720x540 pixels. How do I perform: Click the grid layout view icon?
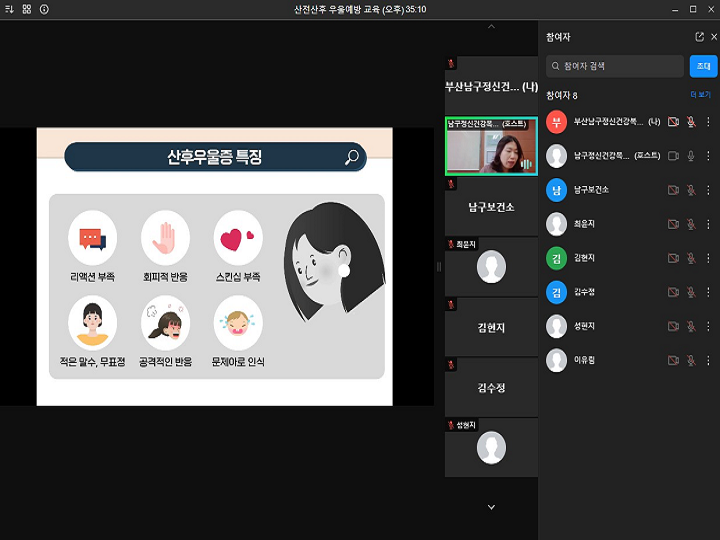pyautogui.click(x=27, y=9)
